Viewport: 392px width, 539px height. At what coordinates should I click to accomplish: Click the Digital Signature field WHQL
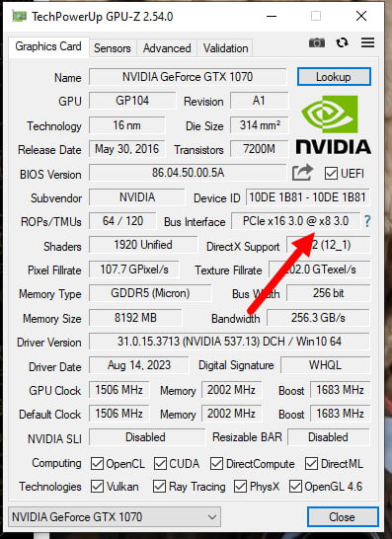coord(325,365)
